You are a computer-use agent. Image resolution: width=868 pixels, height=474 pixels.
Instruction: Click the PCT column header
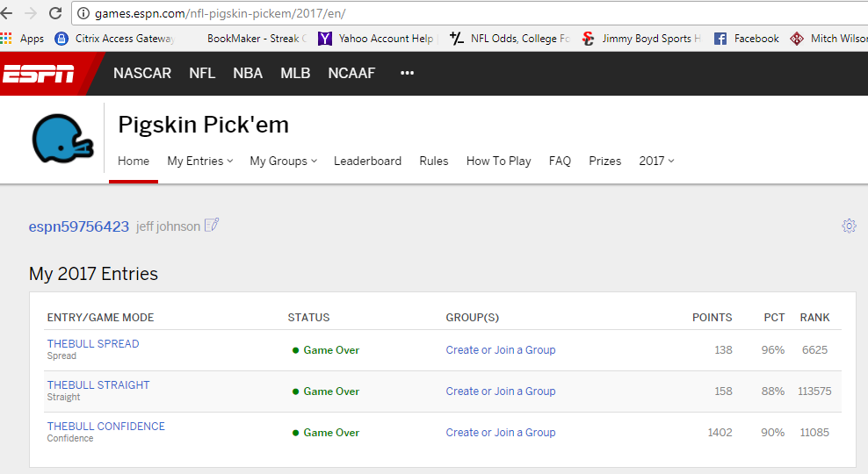click(775, 318)
